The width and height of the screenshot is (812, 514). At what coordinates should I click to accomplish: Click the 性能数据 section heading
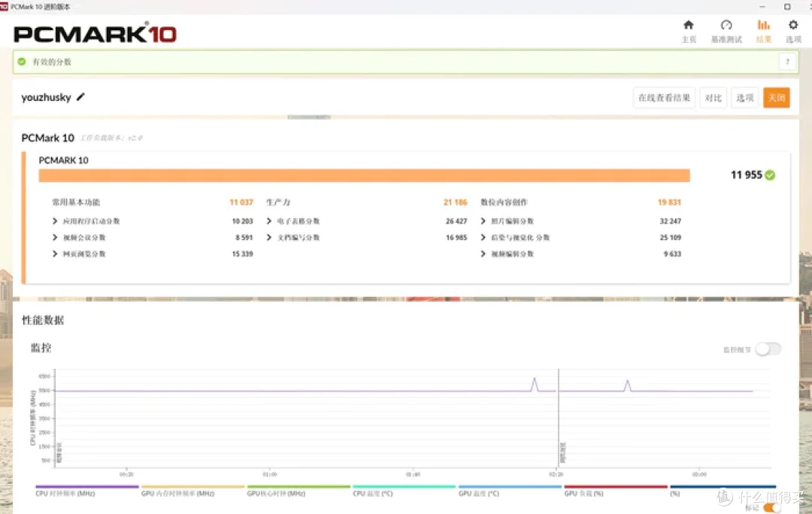point(42,320)
